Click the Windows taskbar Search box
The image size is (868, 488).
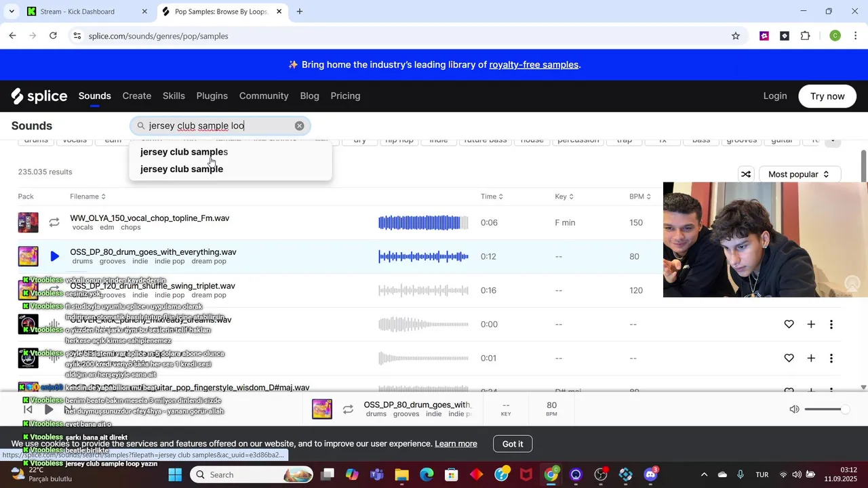pos(252,474)
